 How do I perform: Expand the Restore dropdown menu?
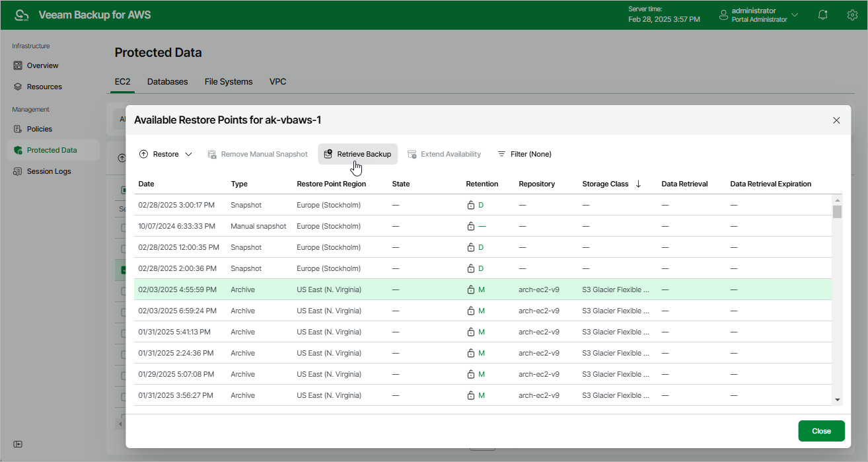click(x=188, y=154)
